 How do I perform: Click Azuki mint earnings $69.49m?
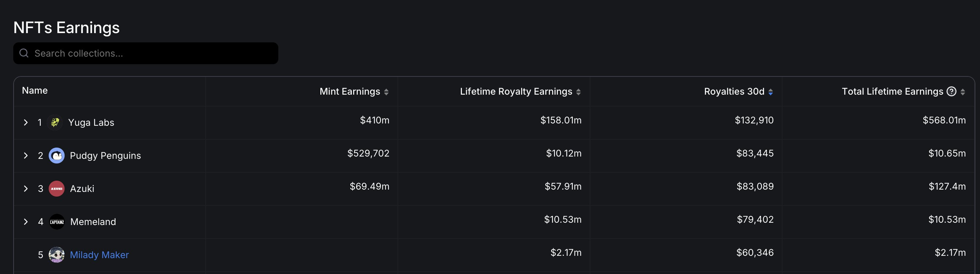[369, 186]
